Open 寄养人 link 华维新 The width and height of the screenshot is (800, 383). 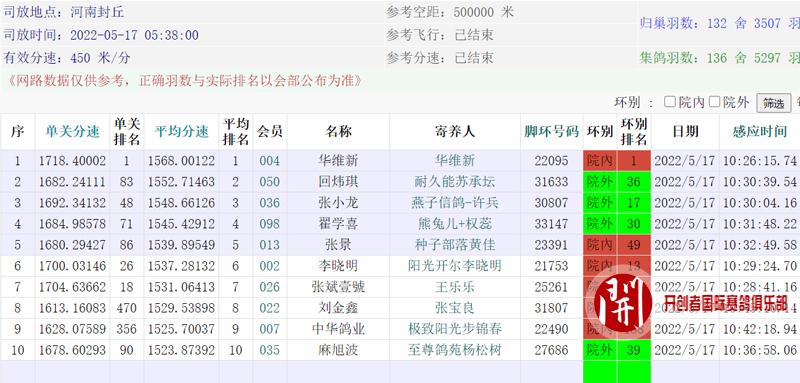455,161
